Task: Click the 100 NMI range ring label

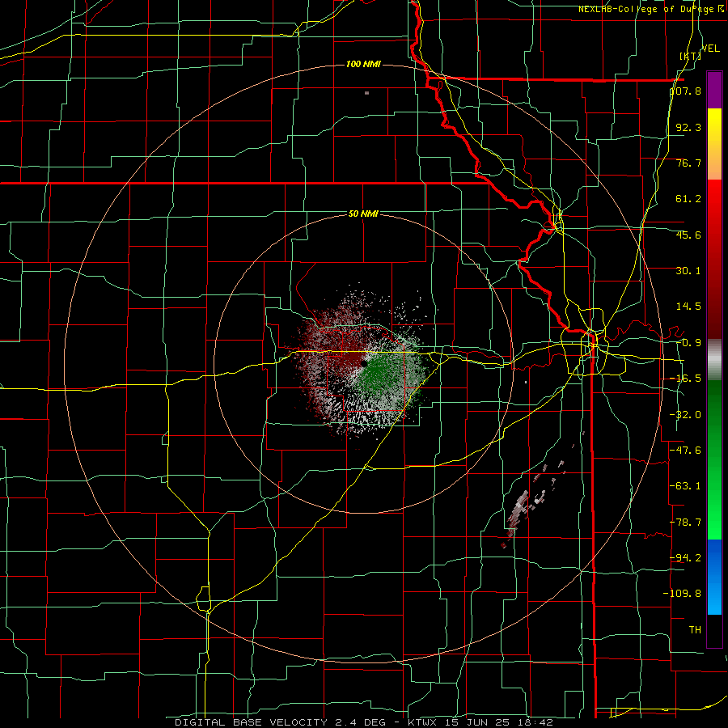Action: point(363,64)
